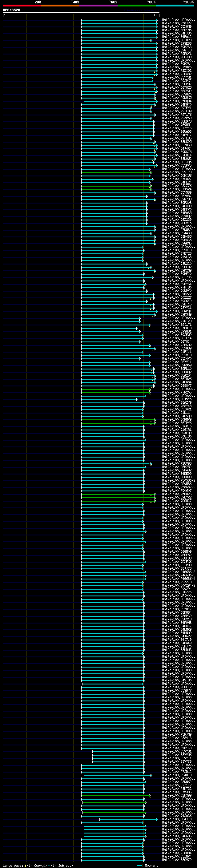Select label UniRef100_Q94DT9
This screenshot has width=197, height=868.
177,776
